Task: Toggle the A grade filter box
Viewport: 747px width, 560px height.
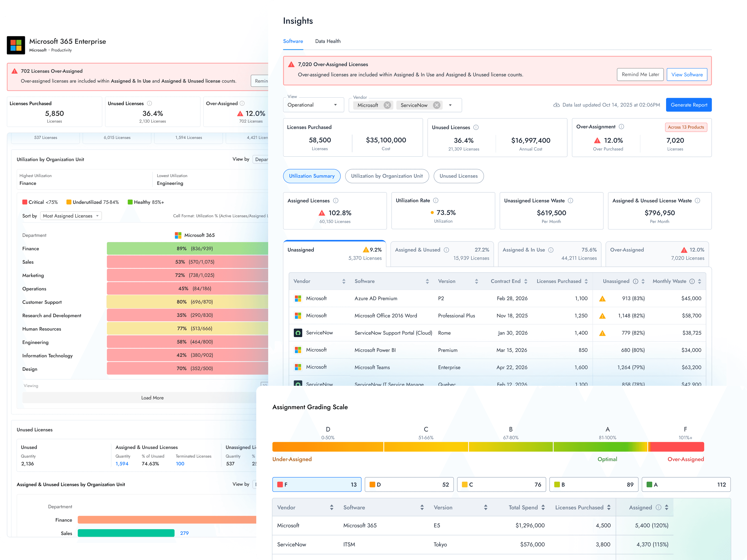Action: coord(686,484)
